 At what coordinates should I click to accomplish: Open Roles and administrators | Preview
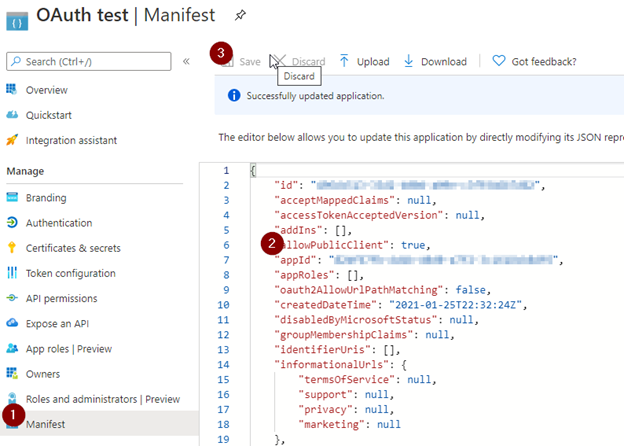[103, 399]
